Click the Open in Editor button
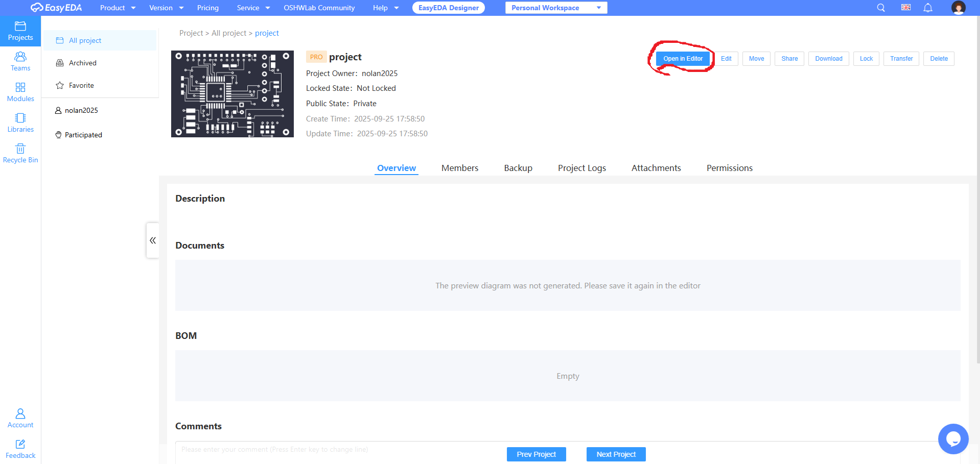 click(x=683, y=59)
